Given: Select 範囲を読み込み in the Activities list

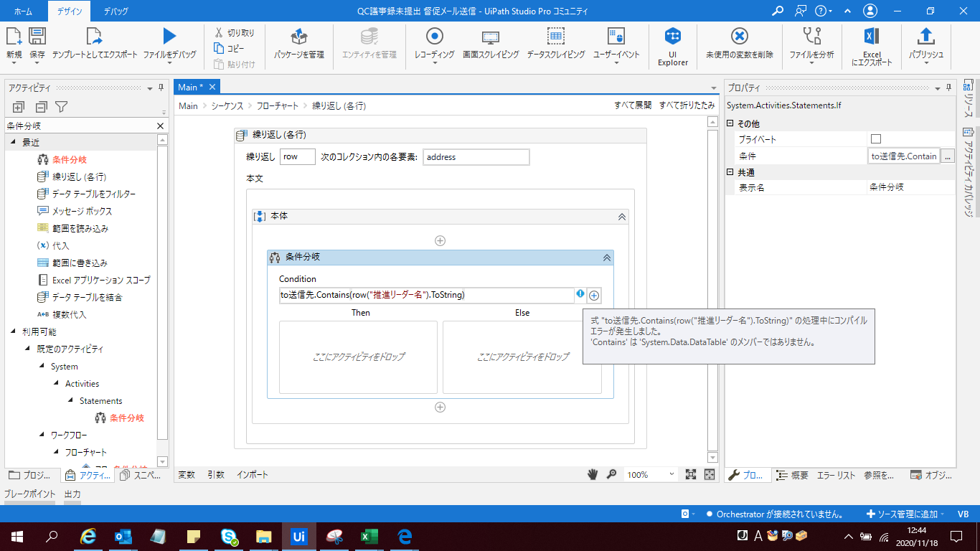Looking at the screenshot, I should point(80,229).
